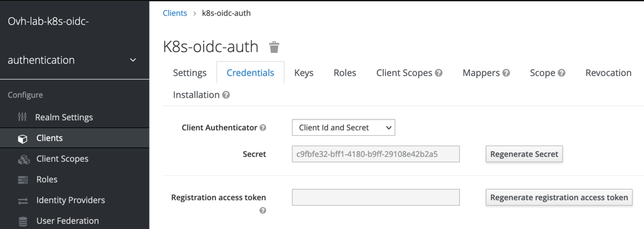Click the Secret value field
Screen dimensions: 644x229
[x=375, y=154]
